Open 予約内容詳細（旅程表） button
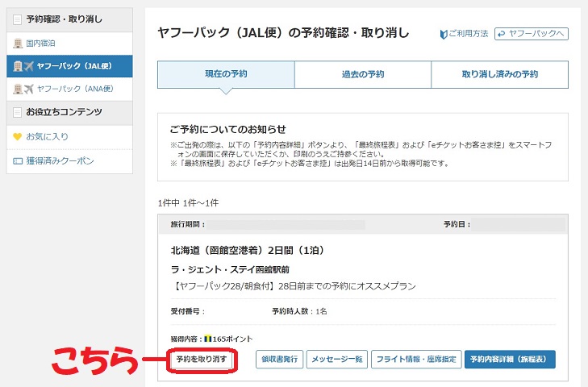Screen dimensions: 588x387 510,360
